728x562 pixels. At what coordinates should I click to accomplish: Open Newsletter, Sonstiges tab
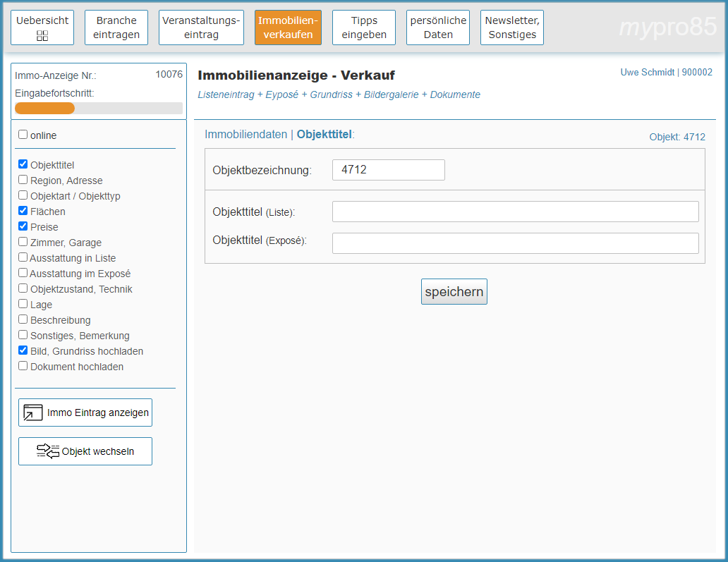coord(511,28)
